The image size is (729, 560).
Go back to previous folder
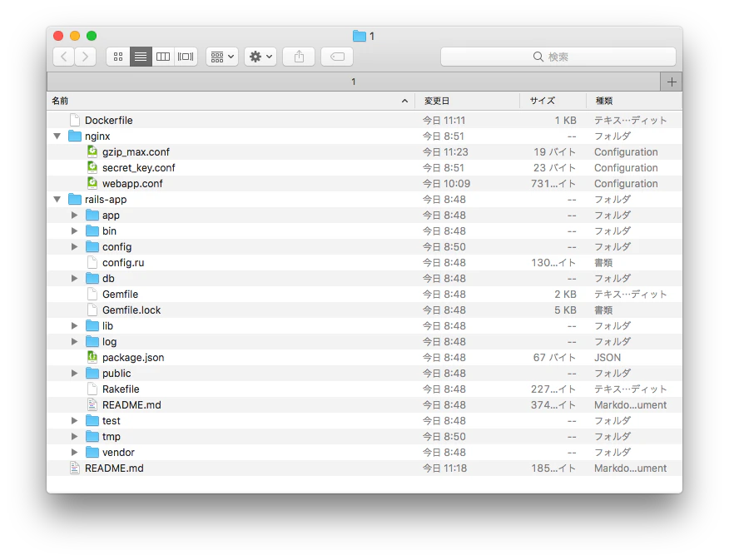point(64,57)
